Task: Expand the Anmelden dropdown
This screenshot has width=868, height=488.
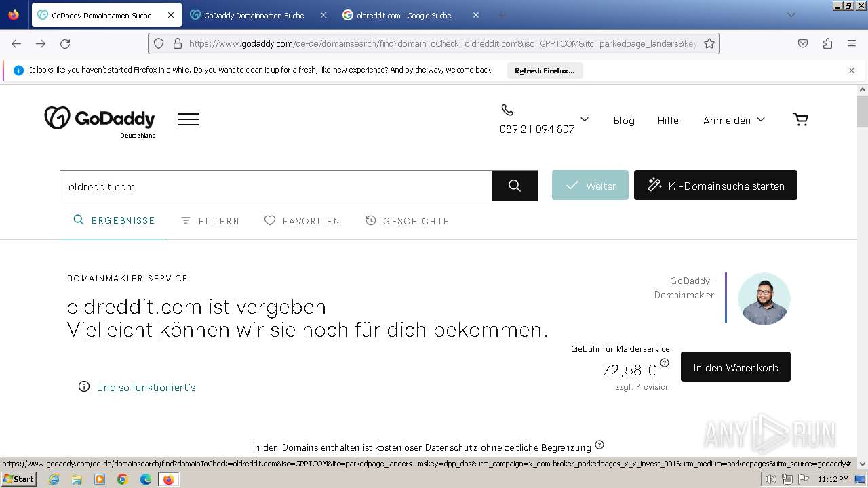Action: (734, 120)
